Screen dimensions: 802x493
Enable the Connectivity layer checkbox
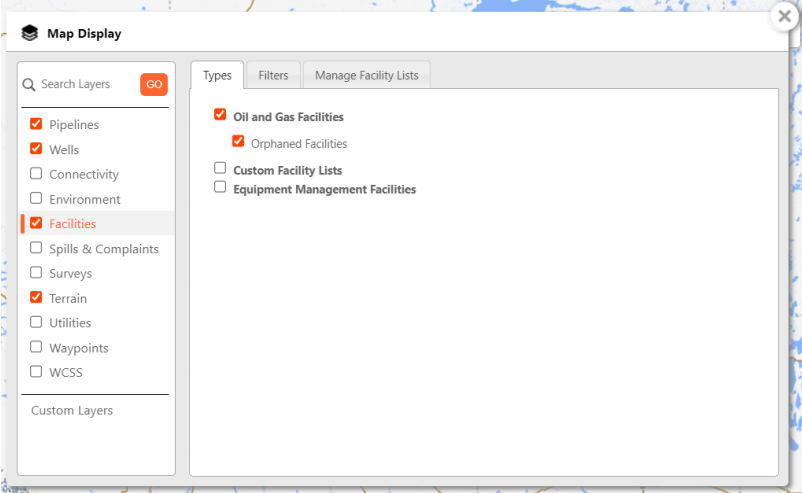point(36,174)
